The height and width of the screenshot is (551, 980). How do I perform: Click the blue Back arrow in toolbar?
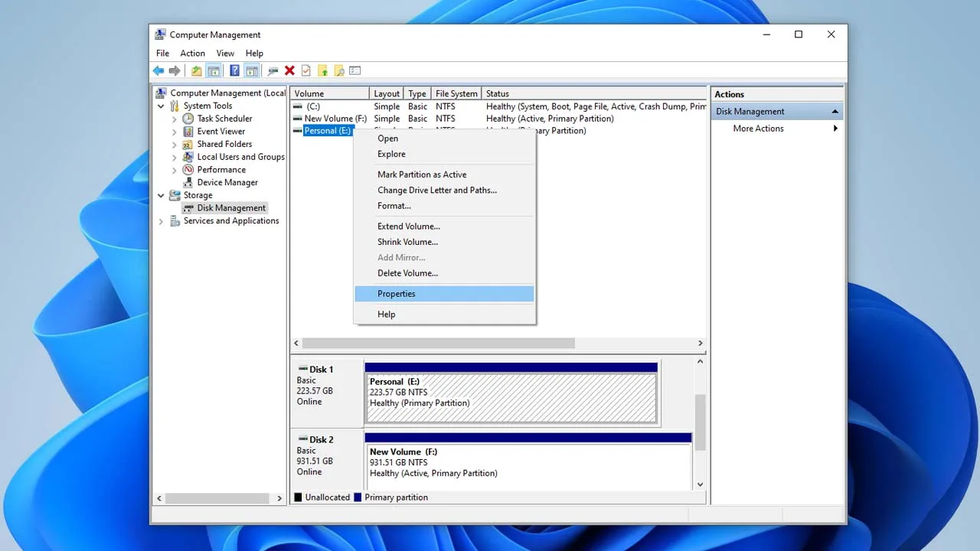pos(158,70)
